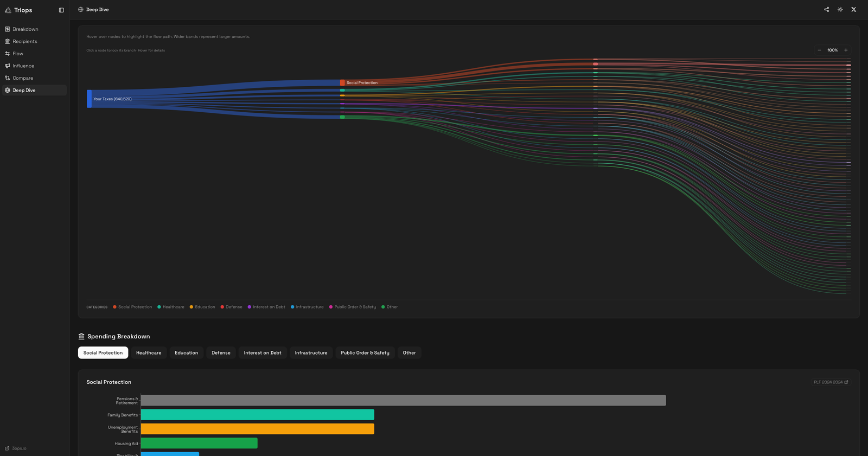Open the Flow view

18,54
